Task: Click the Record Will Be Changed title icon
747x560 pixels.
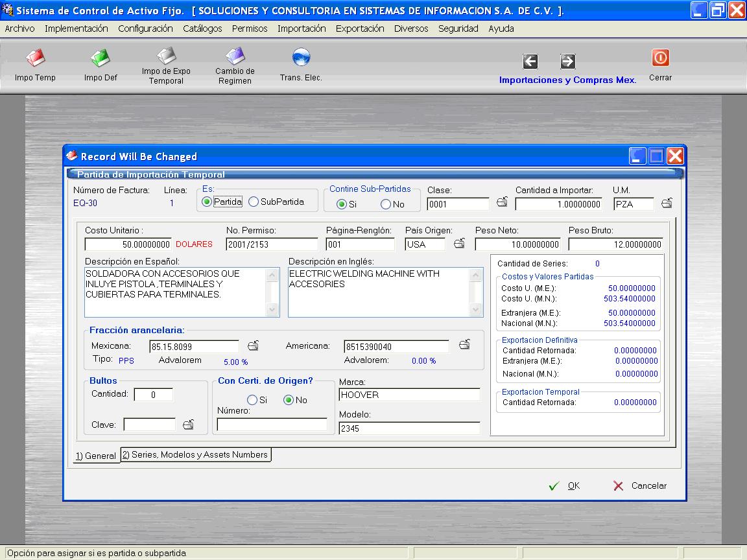Action: coord(72,156)
